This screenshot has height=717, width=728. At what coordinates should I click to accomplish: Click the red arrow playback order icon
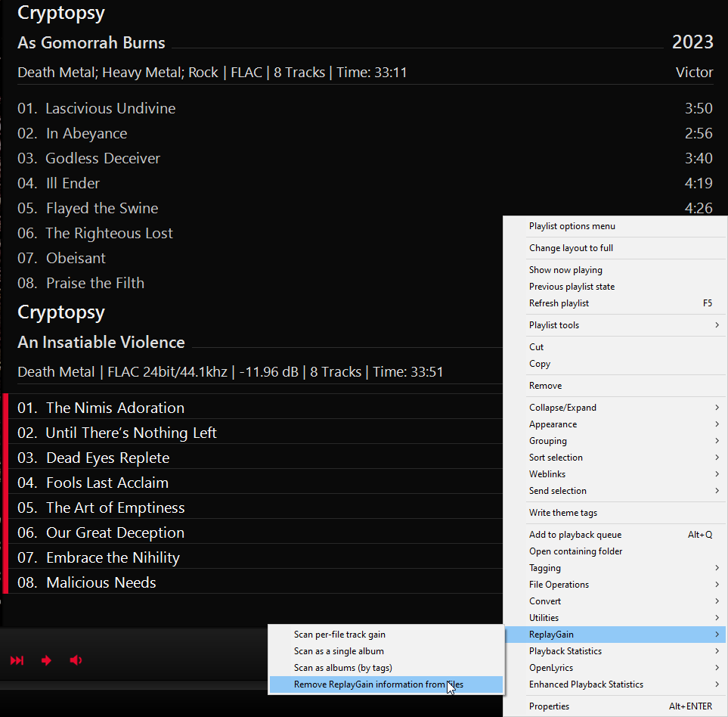pyautogui.click(x=46, y=660)
